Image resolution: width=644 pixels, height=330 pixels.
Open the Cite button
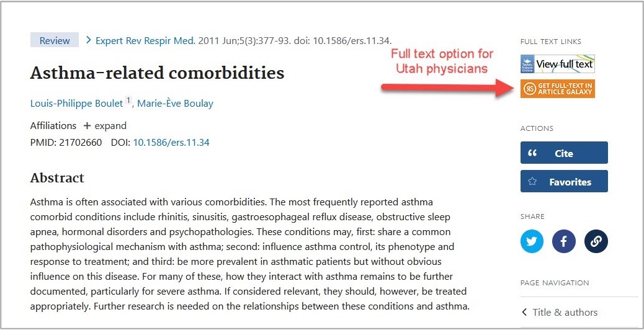[564, 153]
